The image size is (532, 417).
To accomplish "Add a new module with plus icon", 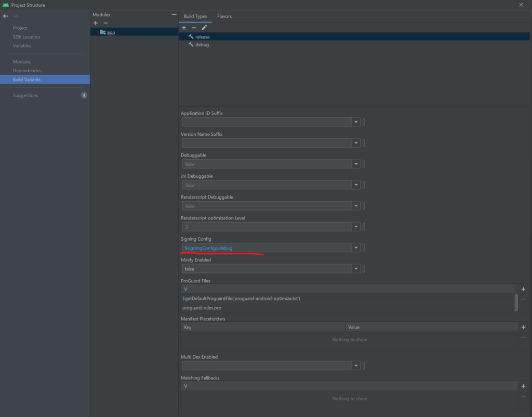I will (x=96, y=23).
